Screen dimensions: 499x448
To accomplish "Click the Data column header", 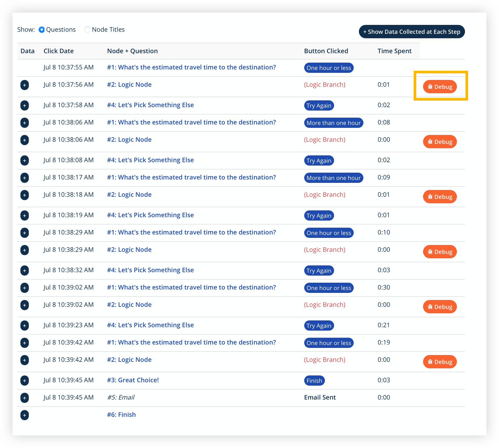I will [27, 51].
